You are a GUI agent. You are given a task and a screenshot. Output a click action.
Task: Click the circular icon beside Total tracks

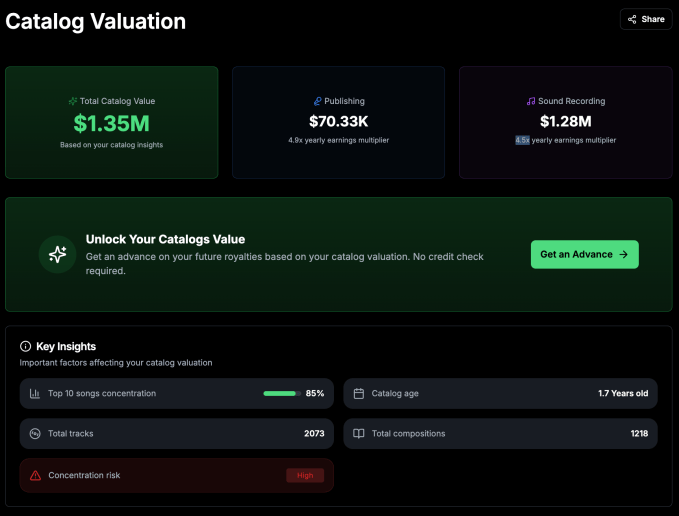point(35,433)
